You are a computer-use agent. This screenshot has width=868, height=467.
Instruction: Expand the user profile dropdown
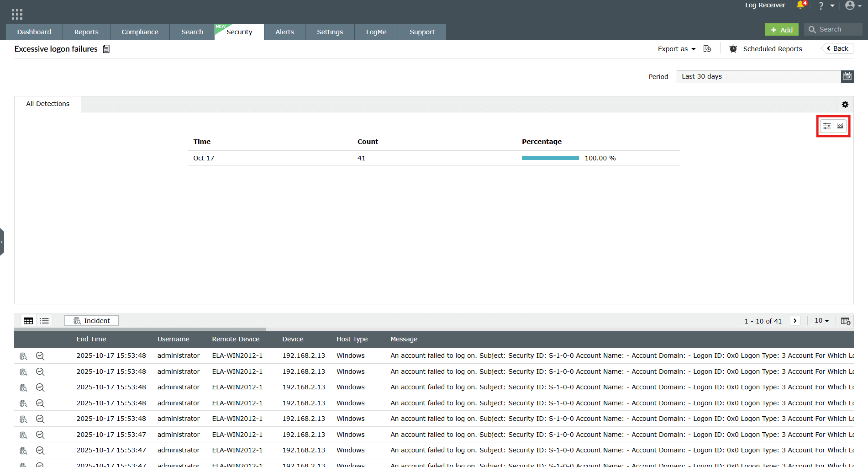tap(852, 5)
